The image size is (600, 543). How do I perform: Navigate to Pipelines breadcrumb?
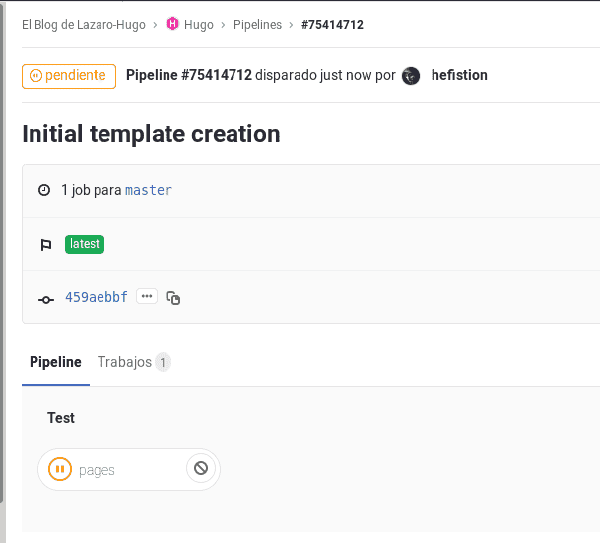click(x=257, y=25)
